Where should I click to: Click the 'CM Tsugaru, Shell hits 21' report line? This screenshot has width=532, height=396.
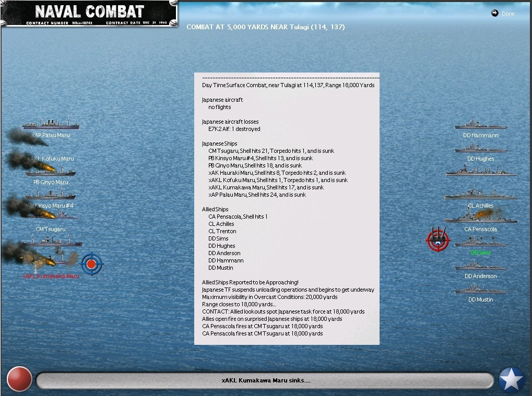click(x=271, y=151)
